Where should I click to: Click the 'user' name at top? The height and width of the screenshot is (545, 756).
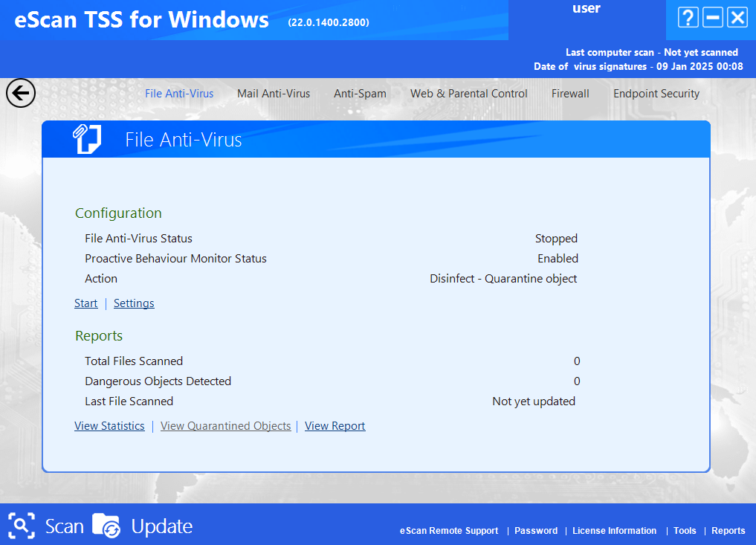pos(587,8)
